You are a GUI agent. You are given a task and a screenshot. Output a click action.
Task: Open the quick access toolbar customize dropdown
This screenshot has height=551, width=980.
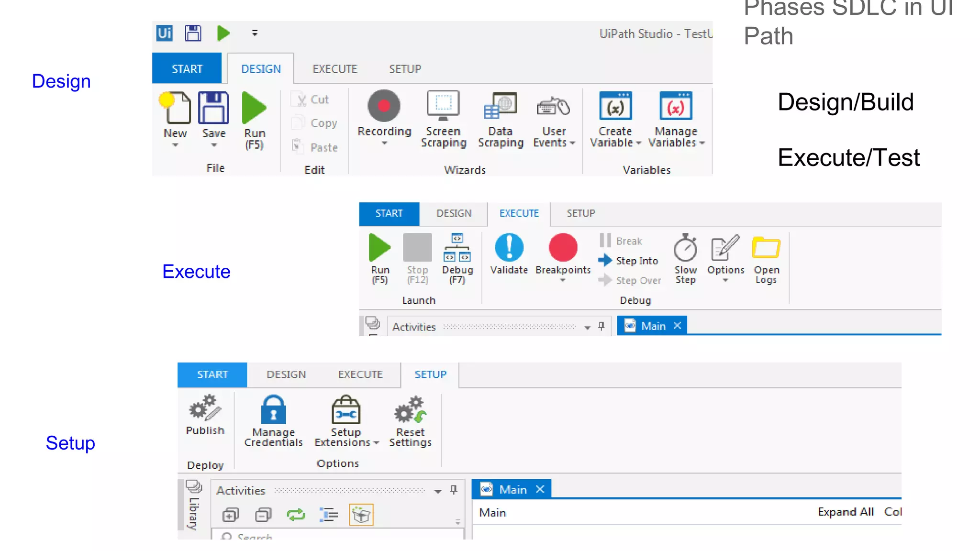[x=255, y=33]
